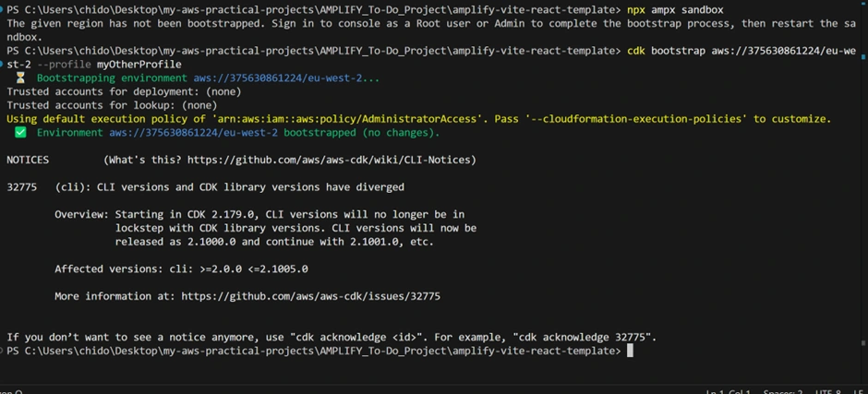The image size is (868, 394).
Task: Click the AdministratorAccess policy ARN text
Action: point(347,119)
